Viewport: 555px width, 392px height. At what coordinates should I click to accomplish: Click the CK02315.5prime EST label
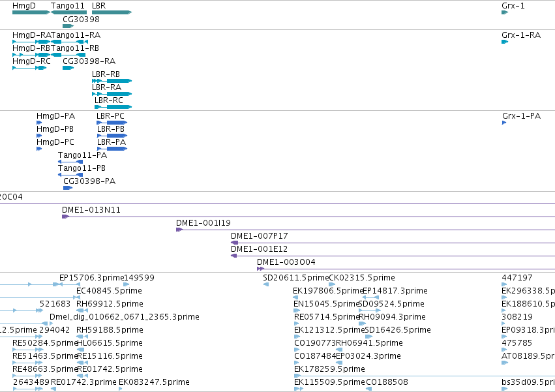pos(362,278)
